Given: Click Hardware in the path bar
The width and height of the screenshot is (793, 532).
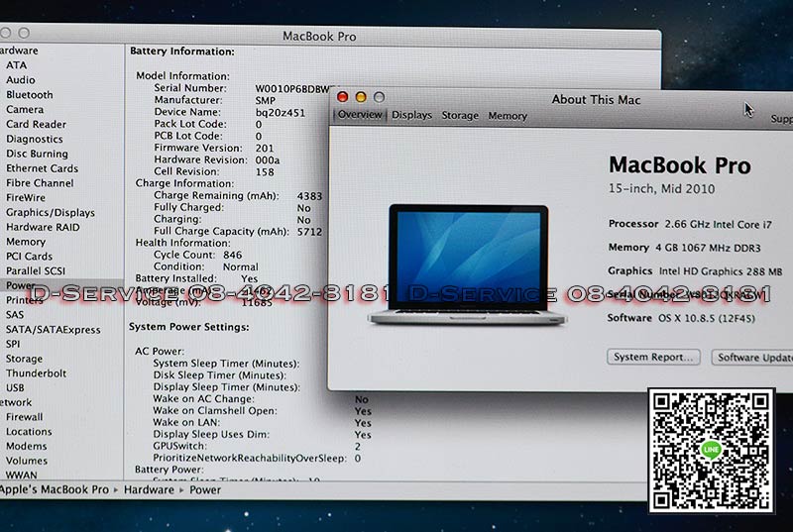Looking at the screenshot, I should 149,489.
